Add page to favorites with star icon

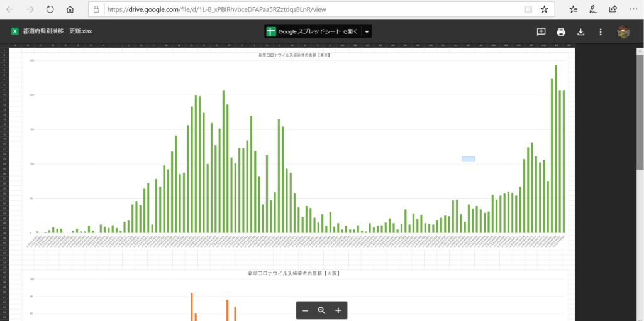point(544,9)
